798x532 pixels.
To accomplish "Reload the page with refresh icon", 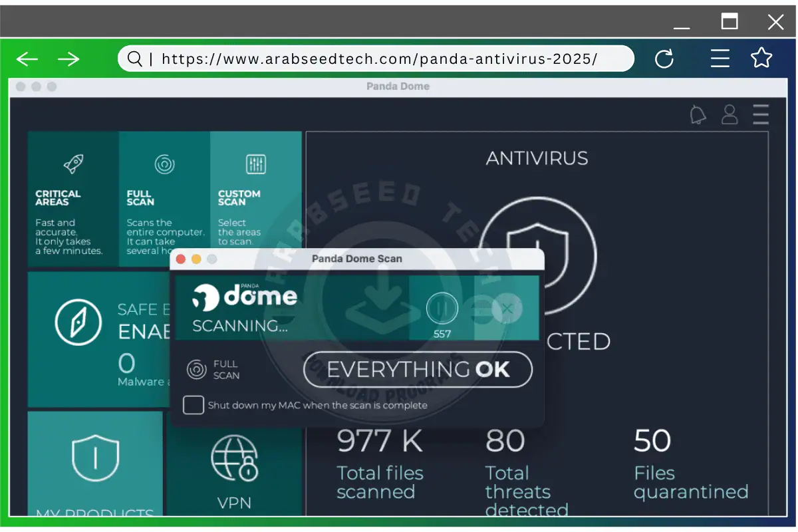I will point(664,59).
